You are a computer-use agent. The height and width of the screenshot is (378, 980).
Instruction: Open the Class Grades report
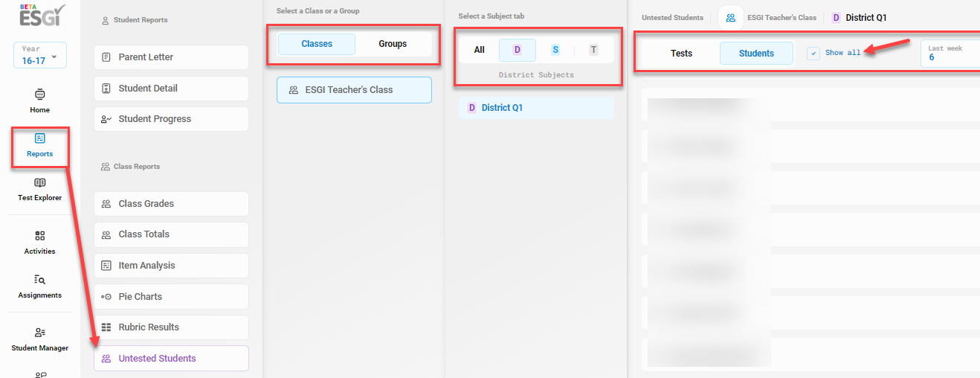(x=171, y=204)
